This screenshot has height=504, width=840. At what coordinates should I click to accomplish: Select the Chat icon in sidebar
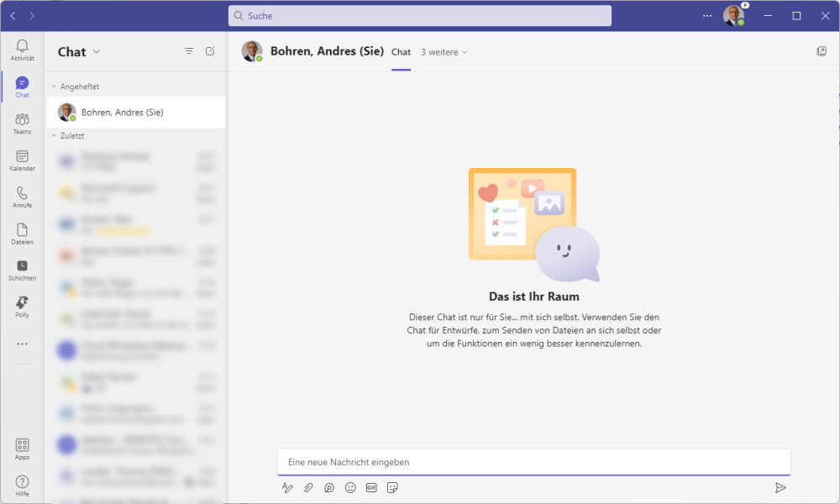pos(22,87)
